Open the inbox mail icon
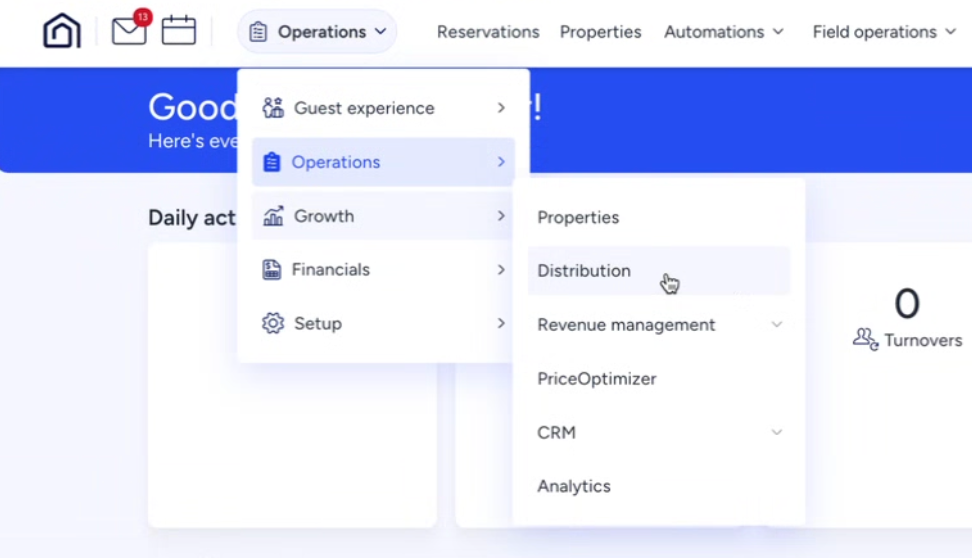 (x=129, y=31)
